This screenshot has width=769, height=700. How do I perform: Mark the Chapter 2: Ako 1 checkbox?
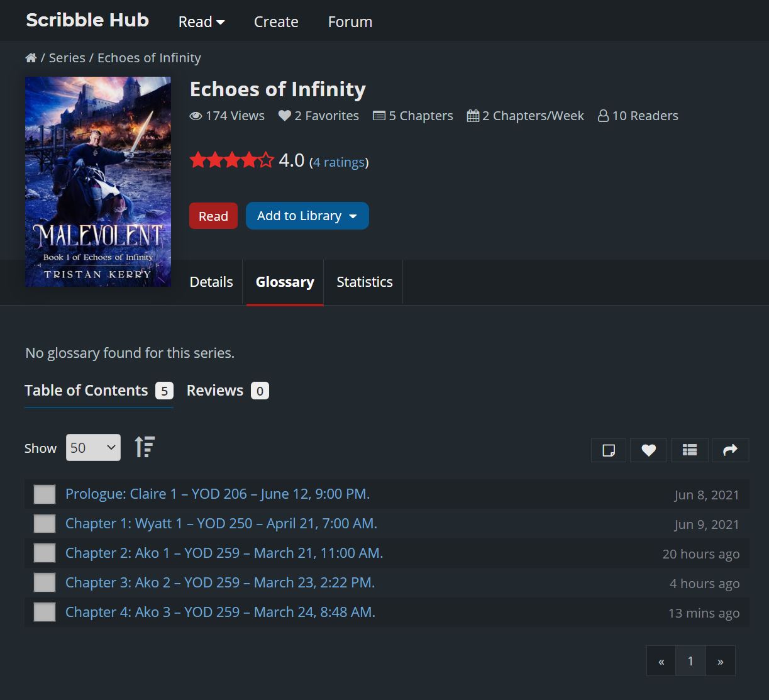point(45,553)
